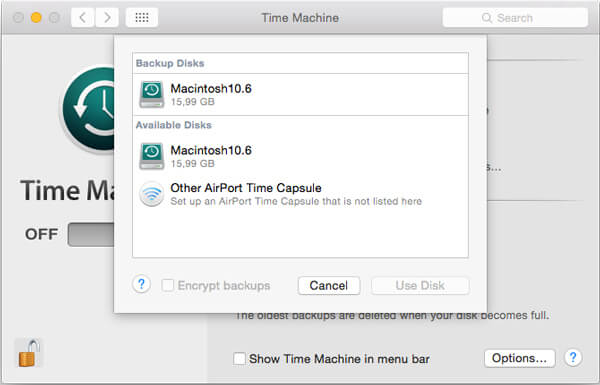Click the Cancel button

[329, 285]
